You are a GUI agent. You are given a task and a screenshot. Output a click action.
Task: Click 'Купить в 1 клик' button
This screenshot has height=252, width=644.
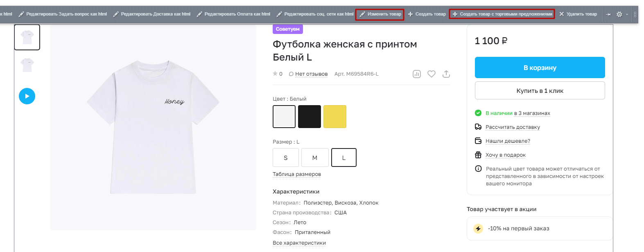[540, 90]
